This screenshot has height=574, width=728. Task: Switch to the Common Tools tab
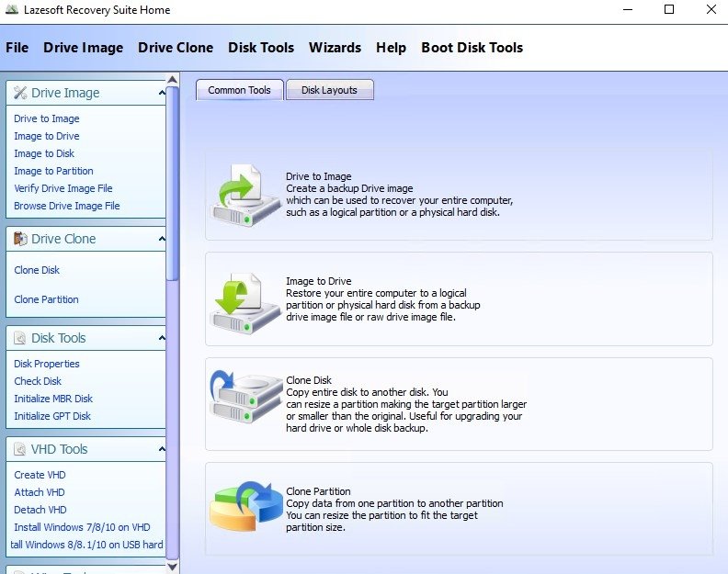(x=240, y=90)
